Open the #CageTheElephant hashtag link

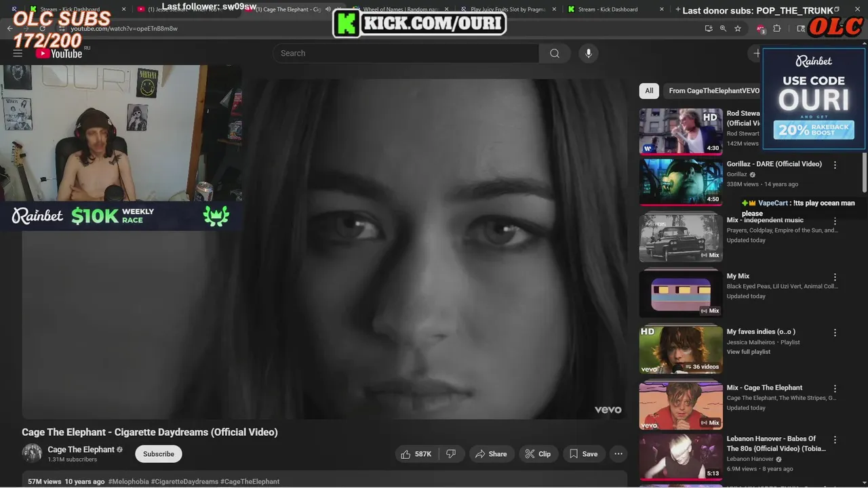click(x=250, y=482)
